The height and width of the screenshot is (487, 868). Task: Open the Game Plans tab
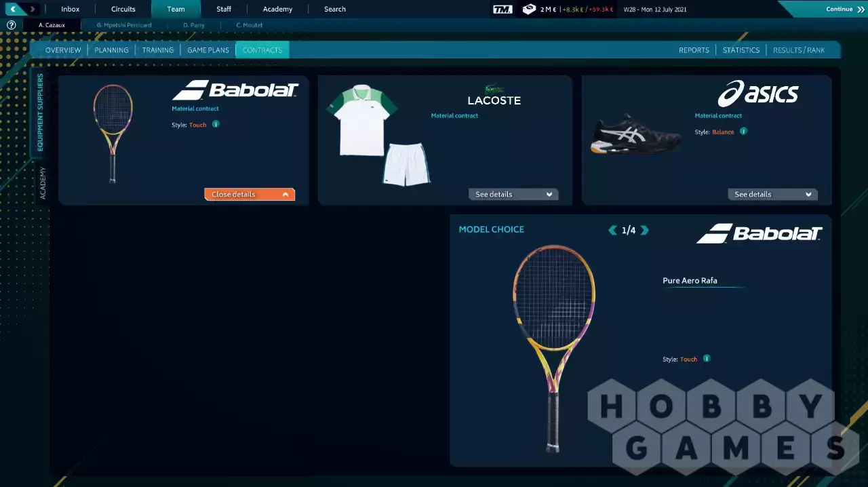pyautogui.click(x=208, y=50)
